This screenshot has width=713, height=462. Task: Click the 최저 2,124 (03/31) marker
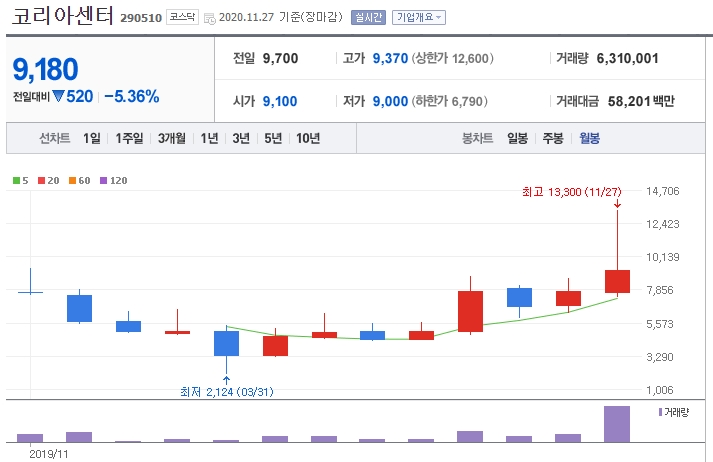(x=227, y=392)
